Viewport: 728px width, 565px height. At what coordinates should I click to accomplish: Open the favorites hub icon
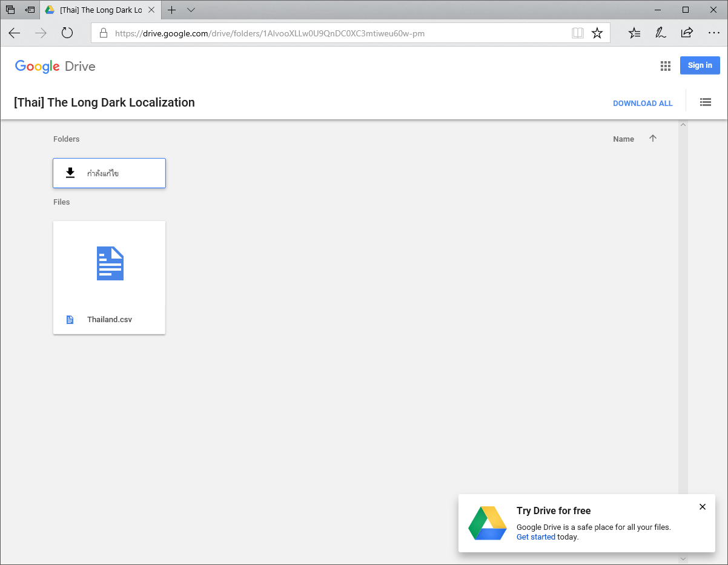click(x=634, y=33)
